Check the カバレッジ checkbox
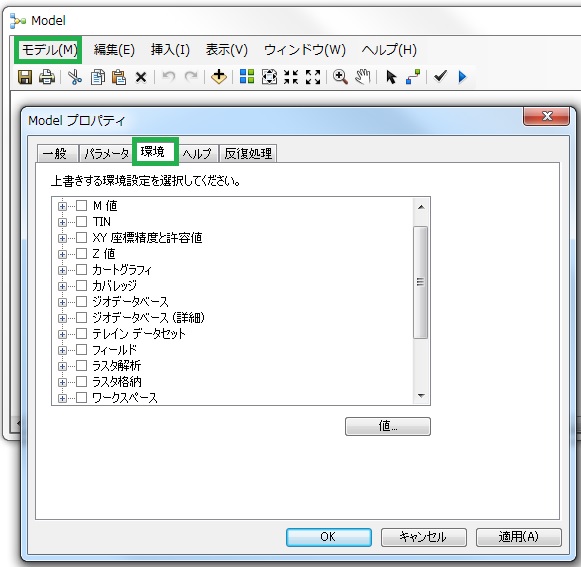Screen dimensions: 581x567 tap(82, 286)
